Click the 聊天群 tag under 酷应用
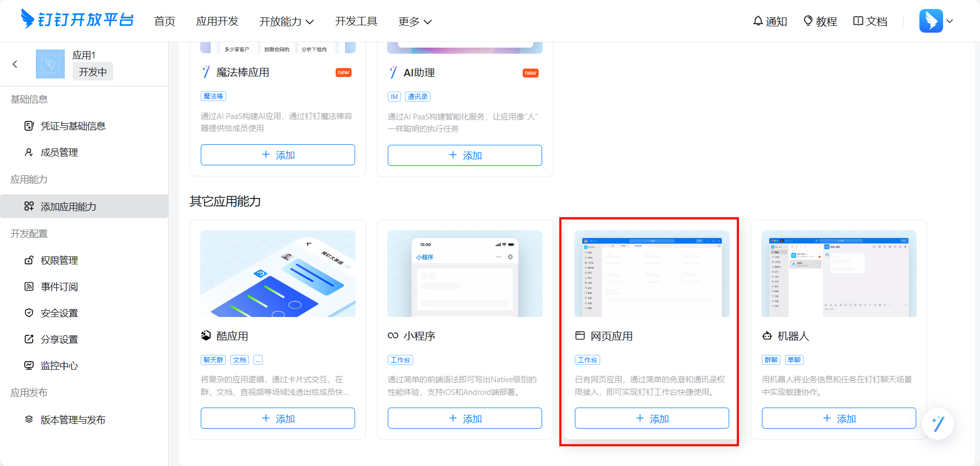 213,360
